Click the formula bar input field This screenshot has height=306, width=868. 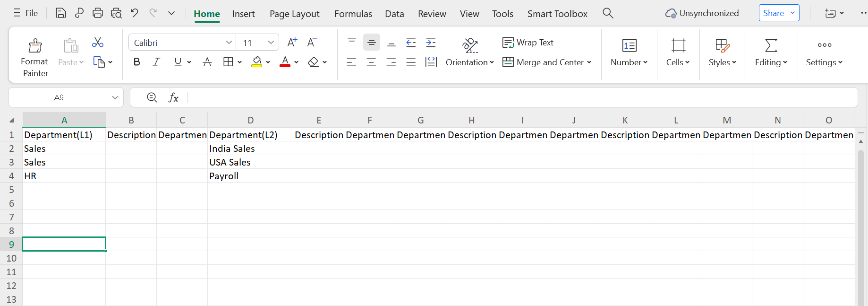pyautogui.click(x=522, y=97)
